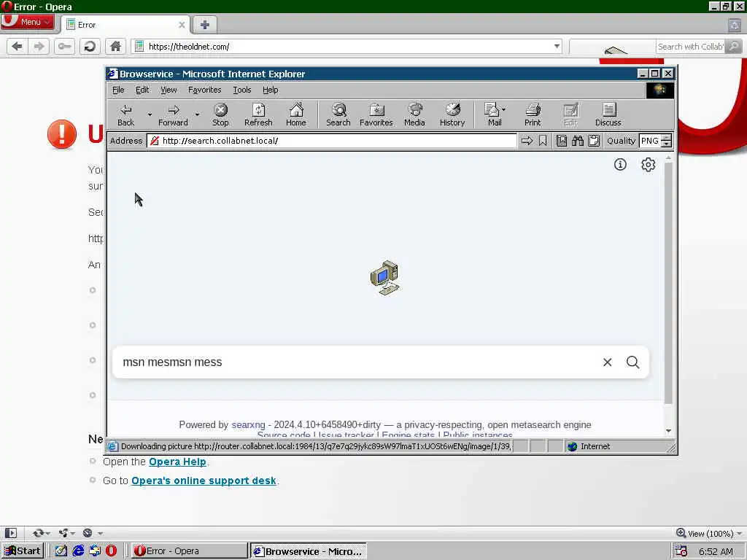Viewport: 747px width, 560px height.
Task: Click the Go arrow next to address bar
Action: (x=527, y=141)
